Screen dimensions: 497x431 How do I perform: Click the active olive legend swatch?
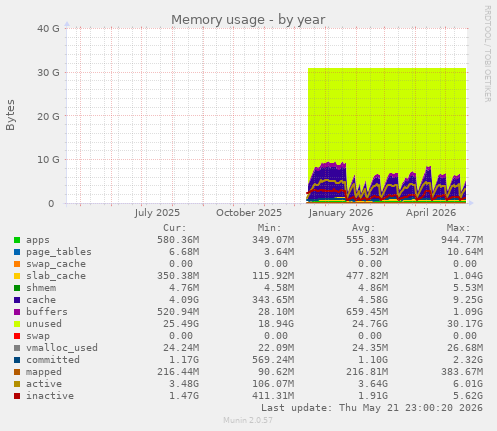pyautogui.click(x=17, y=384)
